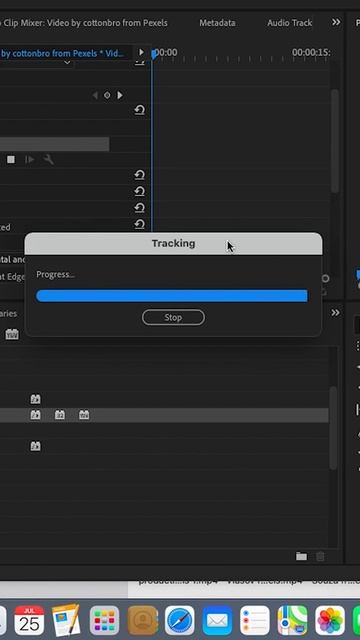Switch to the Audio Clip Mixer tab
Screen dimensions: 360x640
coord(84,23)
